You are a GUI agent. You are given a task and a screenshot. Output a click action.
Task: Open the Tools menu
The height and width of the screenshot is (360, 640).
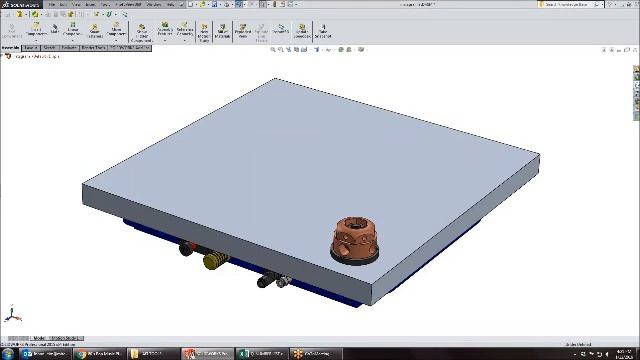(x=105, y=4)
